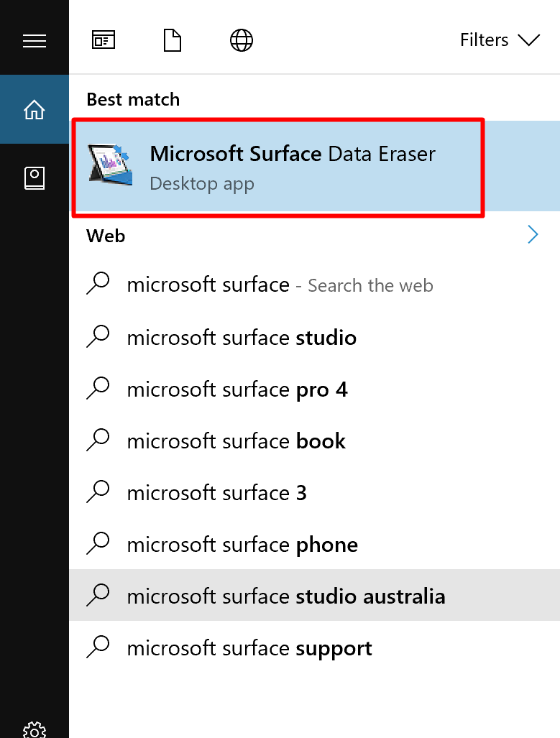Select the Home icon in sidebar
Viewport: 560px width, 738px height.
coord(35,109)
